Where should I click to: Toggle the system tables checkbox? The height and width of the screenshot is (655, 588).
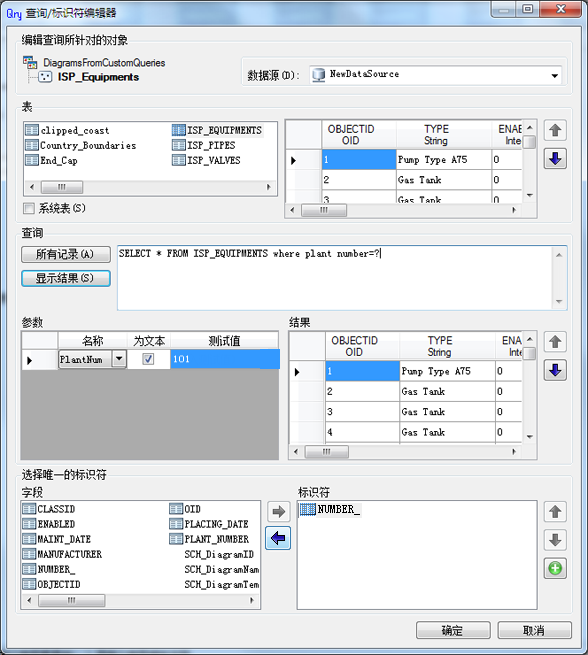tap(29, 208)
